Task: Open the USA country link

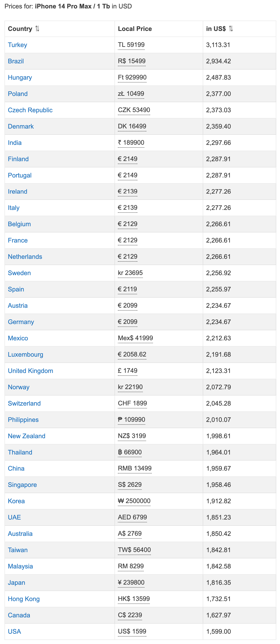Action: 14,631
